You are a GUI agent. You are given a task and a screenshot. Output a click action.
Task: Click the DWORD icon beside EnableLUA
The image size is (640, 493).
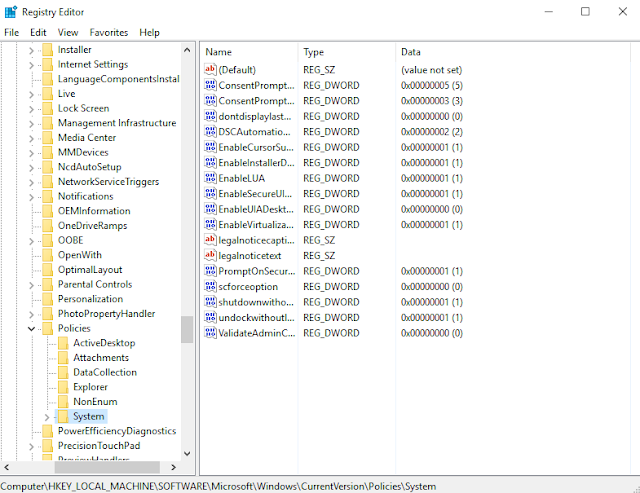point(210,178)
